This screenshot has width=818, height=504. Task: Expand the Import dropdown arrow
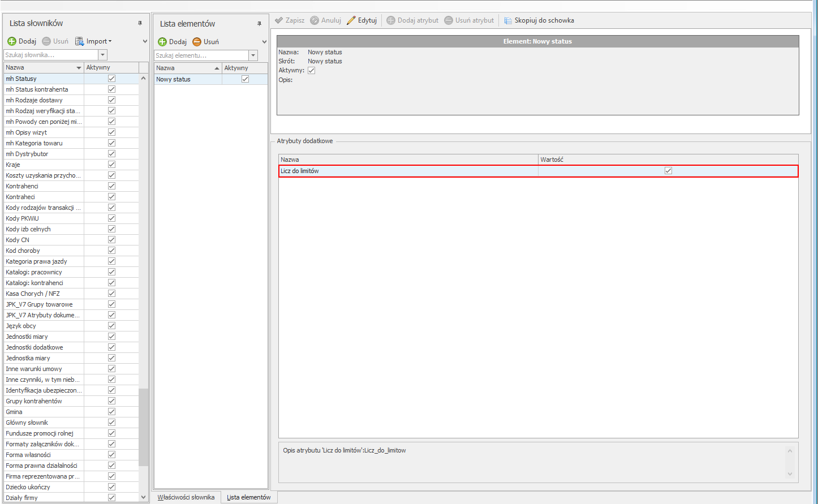click(110, 41)
